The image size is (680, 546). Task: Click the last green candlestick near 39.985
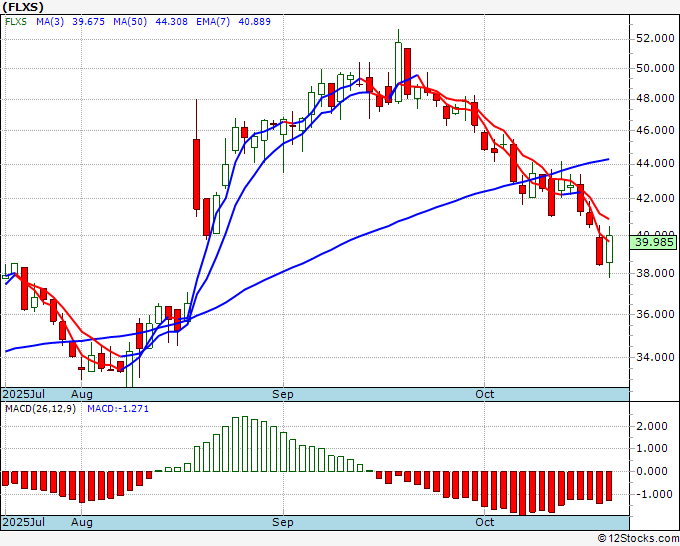[609, 249]
